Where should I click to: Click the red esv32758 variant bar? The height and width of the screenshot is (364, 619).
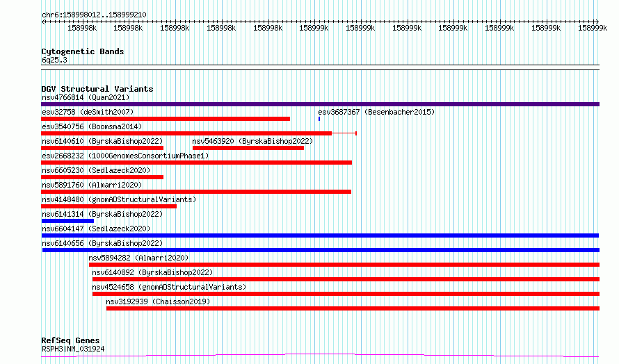pyautogui.click(x=166, y=119)
